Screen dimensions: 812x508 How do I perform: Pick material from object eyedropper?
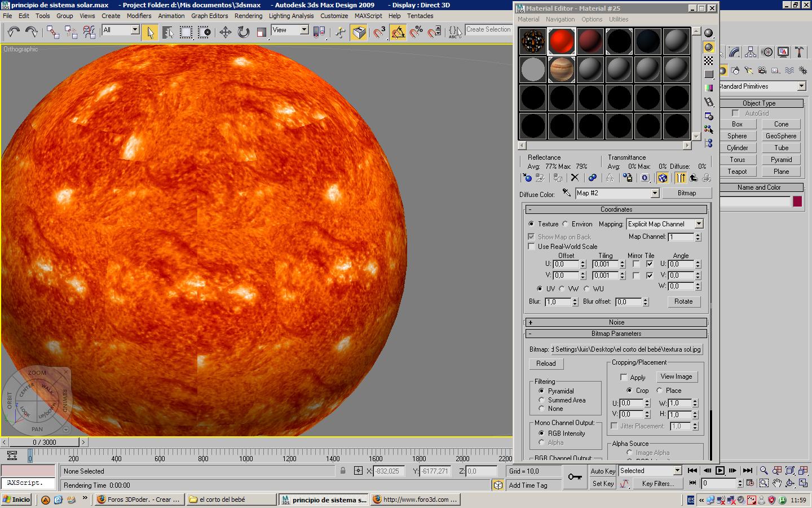(566, 193)
